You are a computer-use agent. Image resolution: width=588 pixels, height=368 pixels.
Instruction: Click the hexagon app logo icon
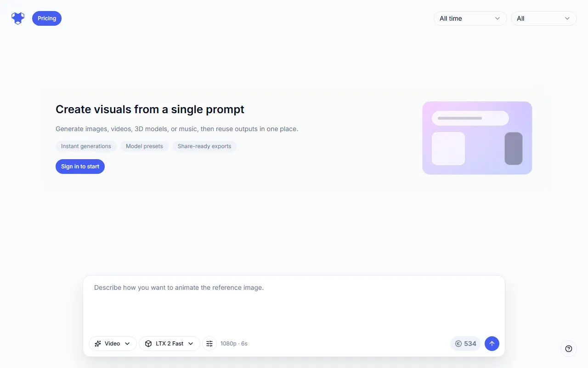18,18
